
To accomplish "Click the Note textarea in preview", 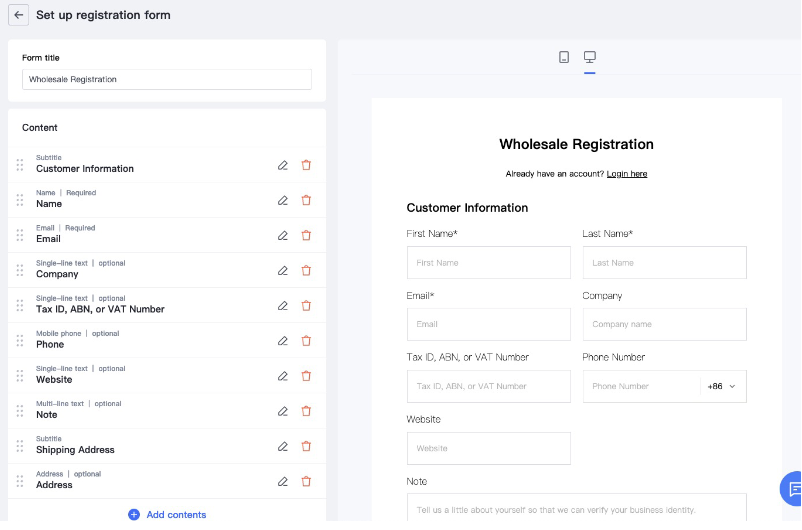I will click(x=576, y=508).
